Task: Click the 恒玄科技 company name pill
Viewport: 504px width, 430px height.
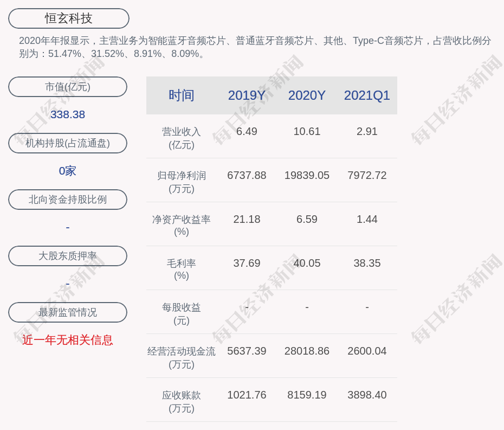Action: pos(68,18)
